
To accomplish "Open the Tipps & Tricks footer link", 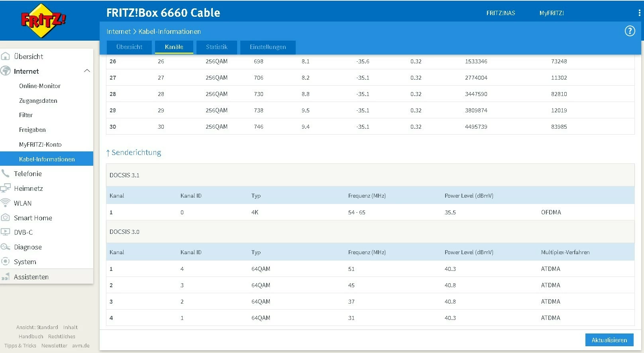I will pyautogui.click(x=20, y=345).
